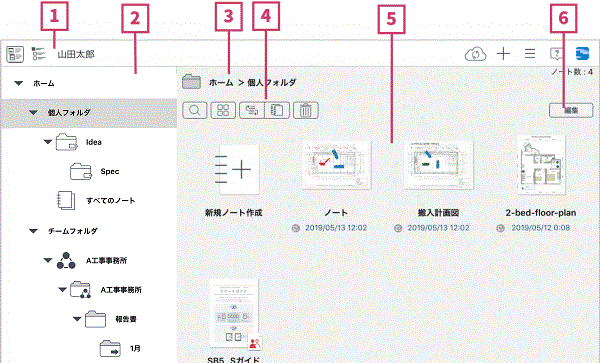Image resolution: width=600 pixels, height=363 pixels.
Task: Click the 搬入計画図 note title
Action: click(439, 213)
